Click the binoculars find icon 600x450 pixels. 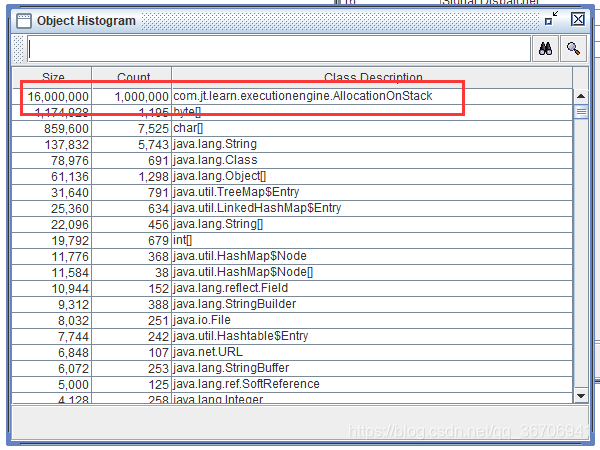click(x=545, y=49)
